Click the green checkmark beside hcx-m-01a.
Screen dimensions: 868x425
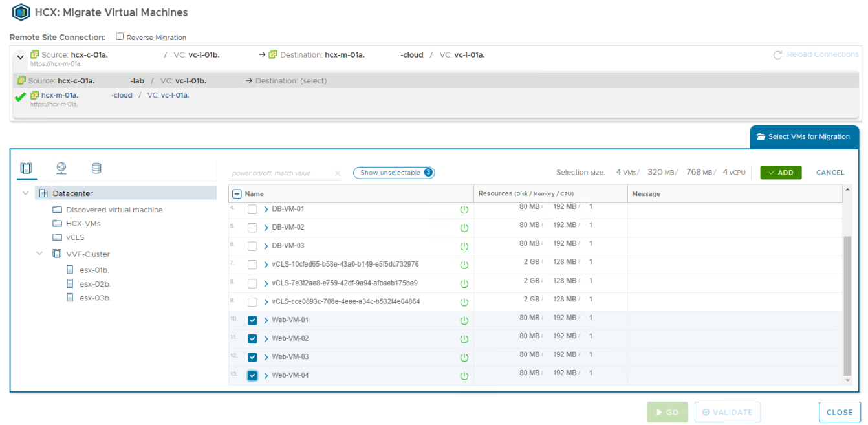tap(20, 97)
